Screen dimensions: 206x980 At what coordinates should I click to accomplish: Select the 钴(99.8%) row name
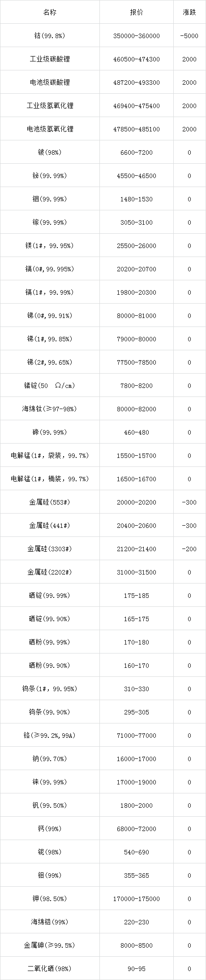(50, 35)
